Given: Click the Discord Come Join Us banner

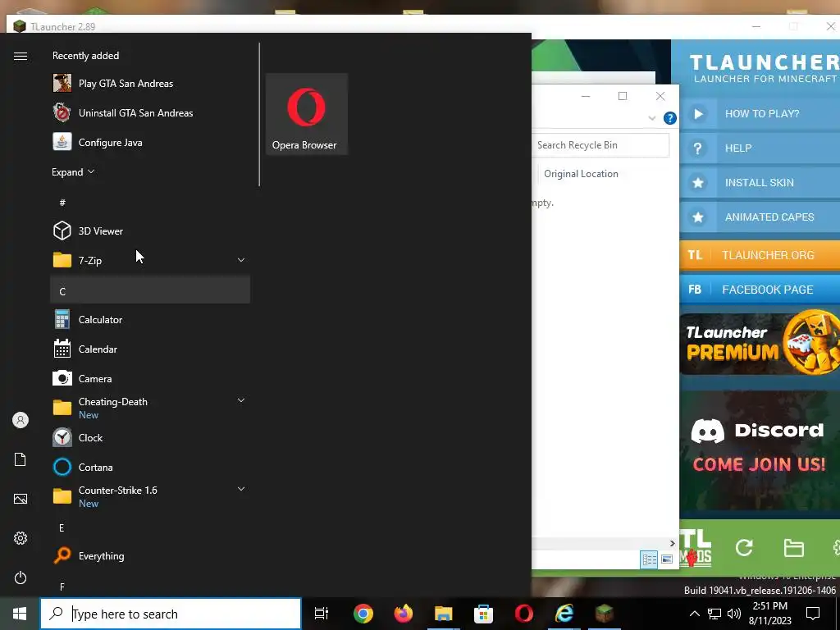Looking at the screenshot, I should pyautogui.click(x=760, y=451).
